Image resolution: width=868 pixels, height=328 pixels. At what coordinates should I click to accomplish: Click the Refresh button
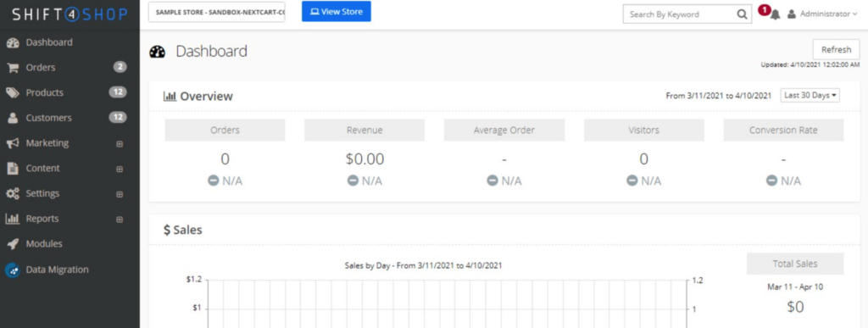[836, 50]
